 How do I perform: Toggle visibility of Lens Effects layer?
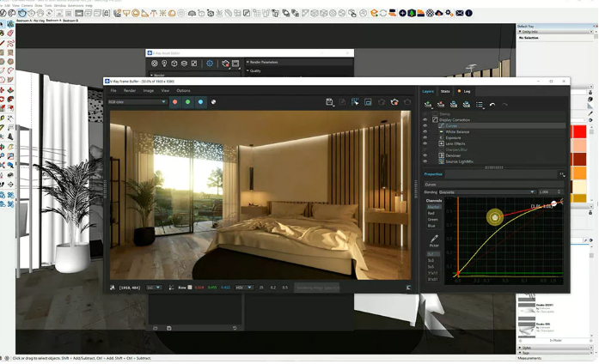click(425, 143)
